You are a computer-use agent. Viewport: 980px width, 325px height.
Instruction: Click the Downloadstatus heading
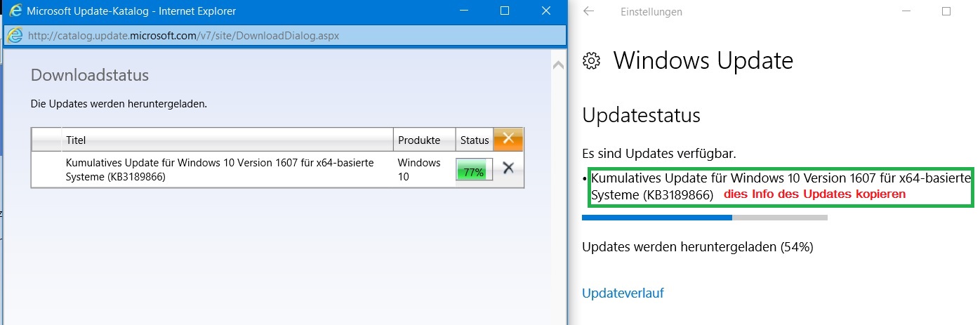point(90,75)
